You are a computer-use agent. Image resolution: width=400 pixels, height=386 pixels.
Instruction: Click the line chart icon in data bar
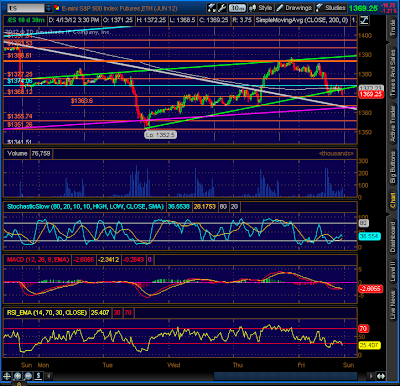pyautogui.click(x=364, y=20)
